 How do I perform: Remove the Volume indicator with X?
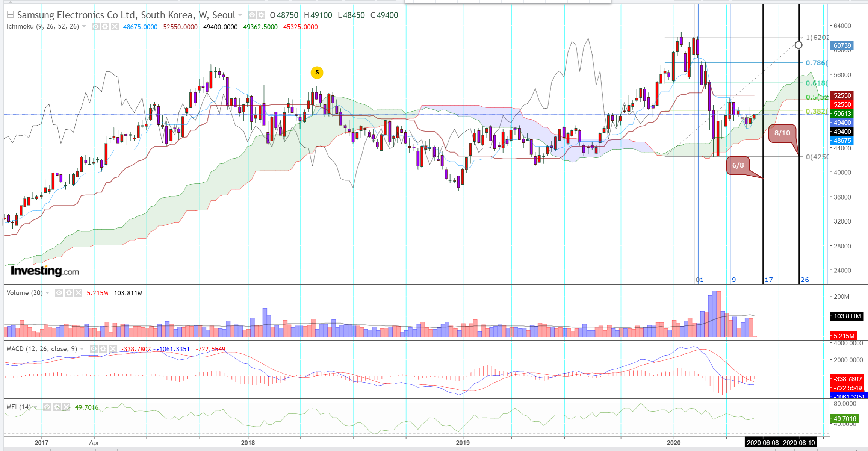tap(78, 293)
